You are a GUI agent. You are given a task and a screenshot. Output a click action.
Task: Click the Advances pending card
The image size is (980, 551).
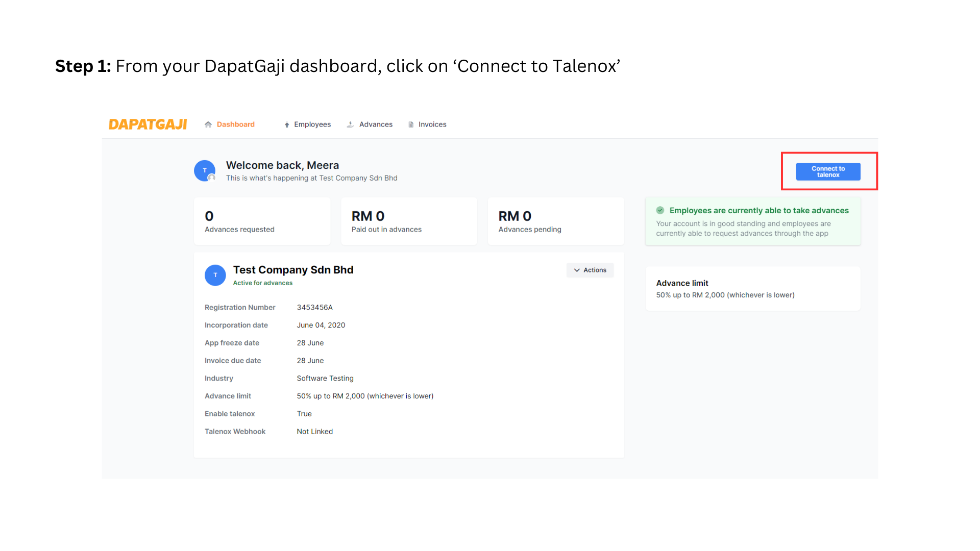[556, 221]
